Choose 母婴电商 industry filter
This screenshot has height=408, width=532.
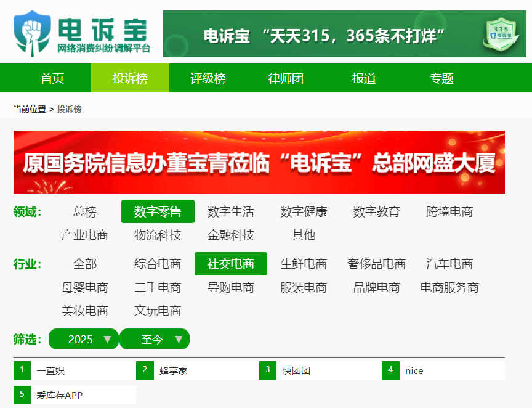tap(85, 287)
